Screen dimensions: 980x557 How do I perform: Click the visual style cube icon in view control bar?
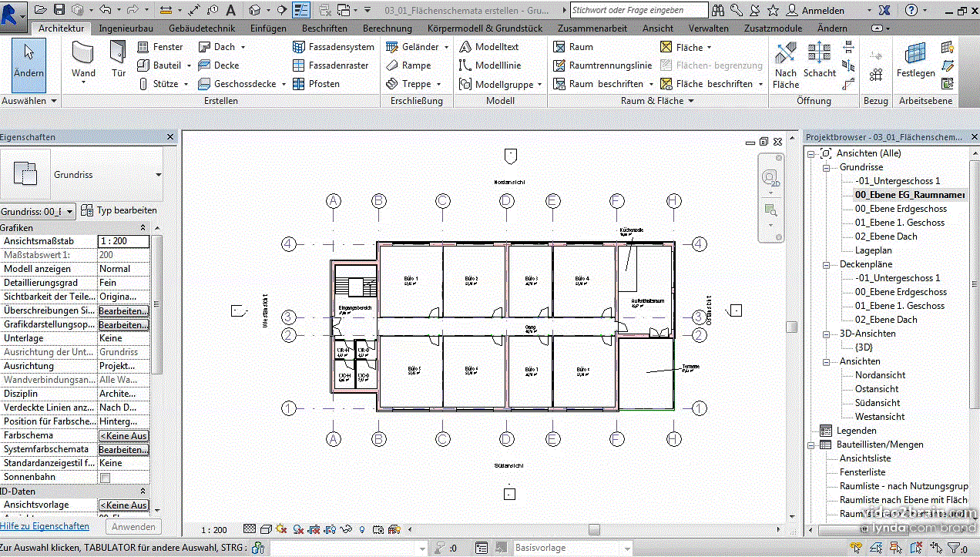coord(266,529)
